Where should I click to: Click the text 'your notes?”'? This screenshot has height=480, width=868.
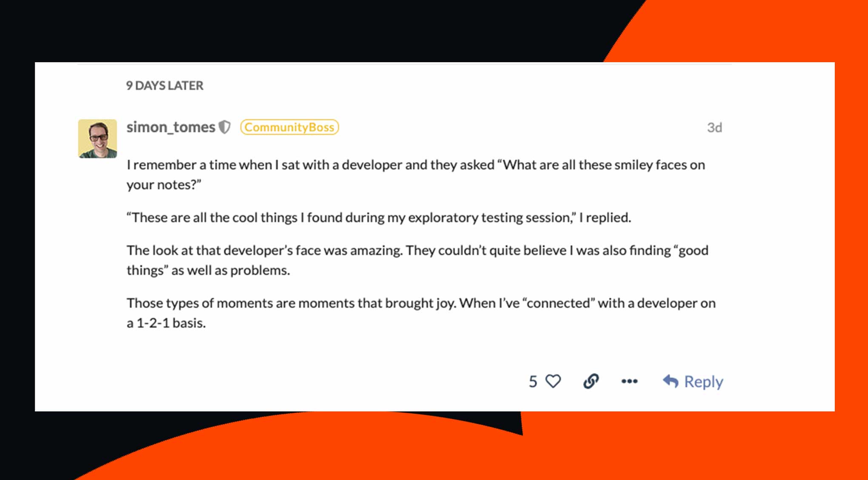click(x=164, y=185)
